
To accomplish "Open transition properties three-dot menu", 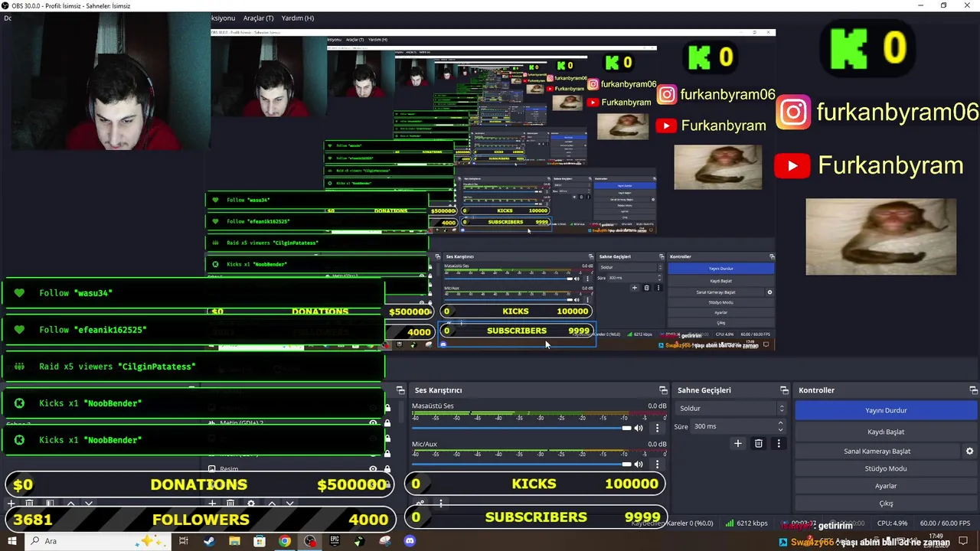I will click(779, 443).
